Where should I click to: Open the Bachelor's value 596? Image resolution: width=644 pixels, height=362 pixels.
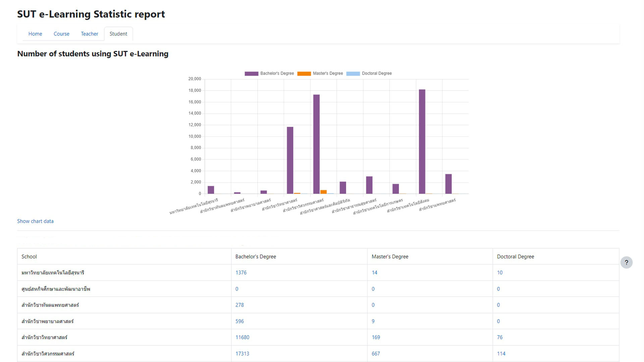click(239, 321)
